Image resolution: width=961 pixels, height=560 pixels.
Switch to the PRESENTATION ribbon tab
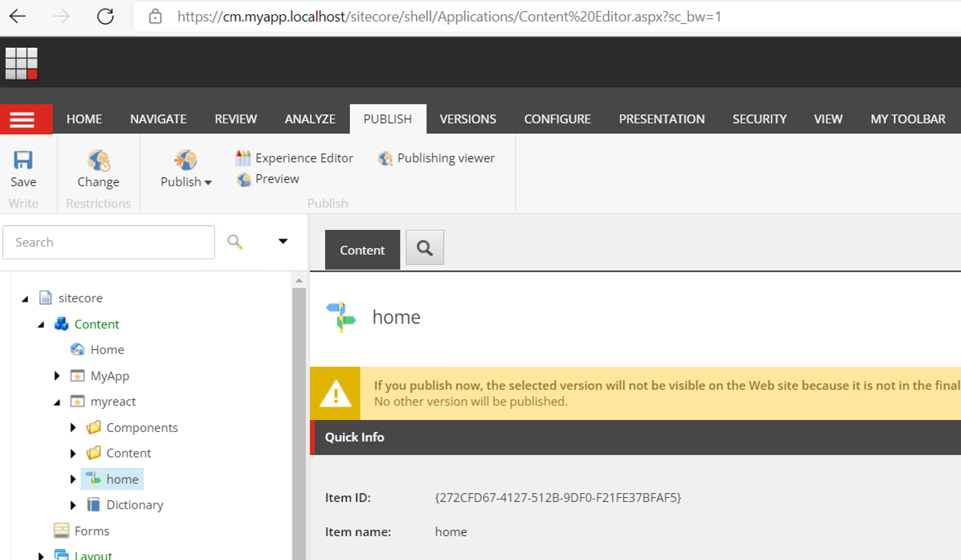tap(662, 119)
